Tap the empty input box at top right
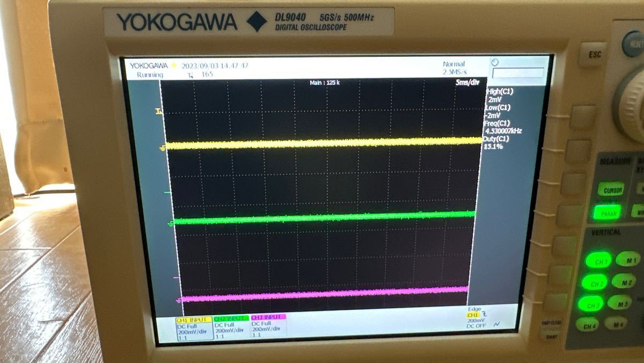The width and height of the screenshot is (644, 363). pos(518,72)
